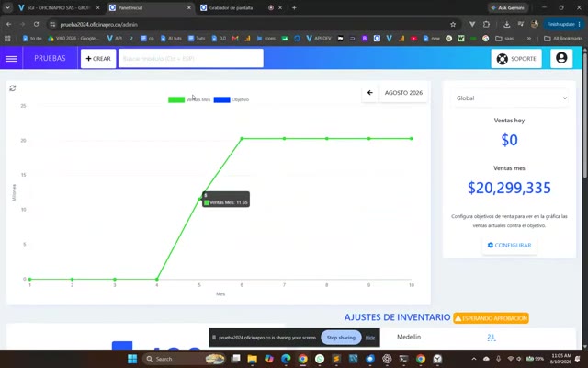The width and height of the screenshot is (588, 368).
Task: Click the chart refresh icon
Action: click(x=13, y=88)
